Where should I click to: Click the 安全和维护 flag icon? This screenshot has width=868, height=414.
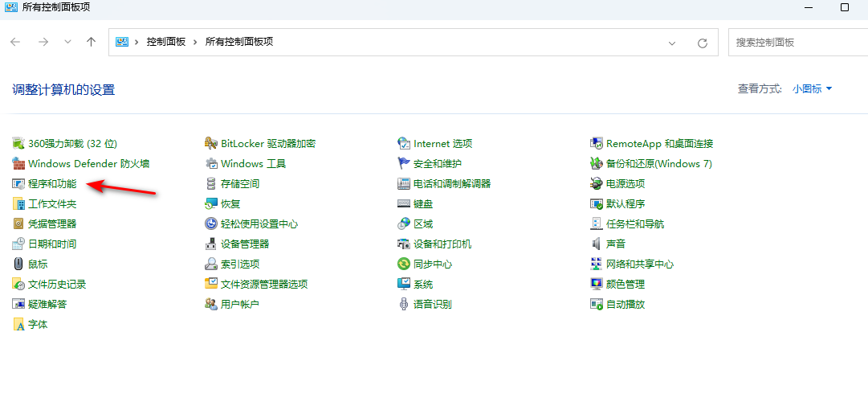click(x=404, y=163)
